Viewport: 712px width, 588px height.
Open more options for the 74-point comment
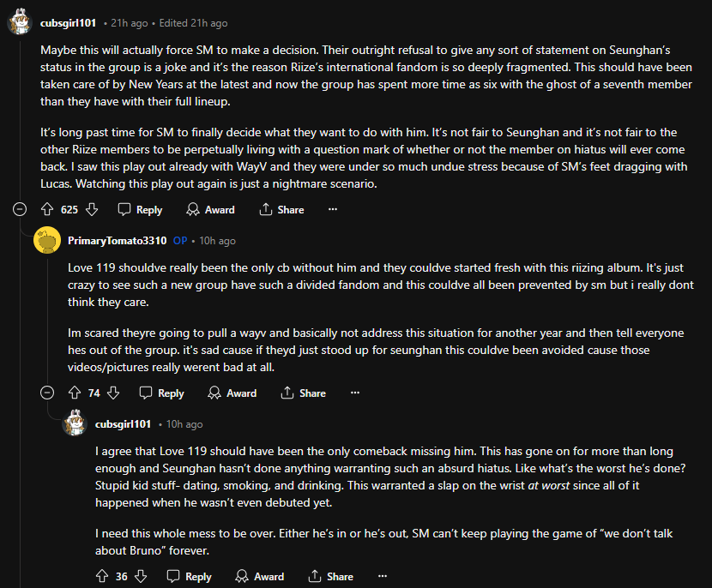(x=355, y=393)
